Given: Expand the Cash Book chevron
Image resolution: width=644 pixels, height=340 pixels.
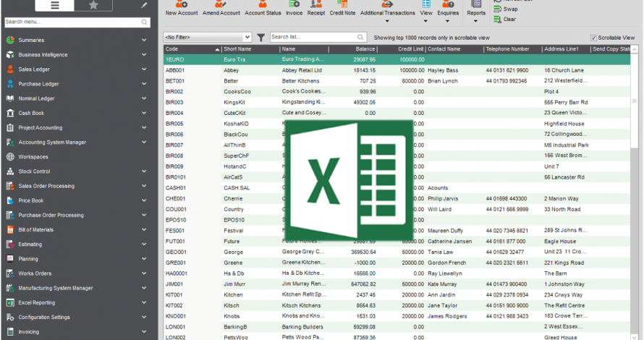Looking at the screenshot, I should (144, 113).
